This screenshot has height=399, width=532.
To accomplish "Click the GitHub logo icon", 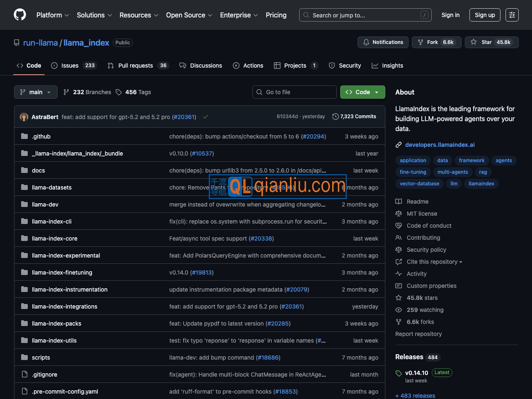I will (20, 15).
